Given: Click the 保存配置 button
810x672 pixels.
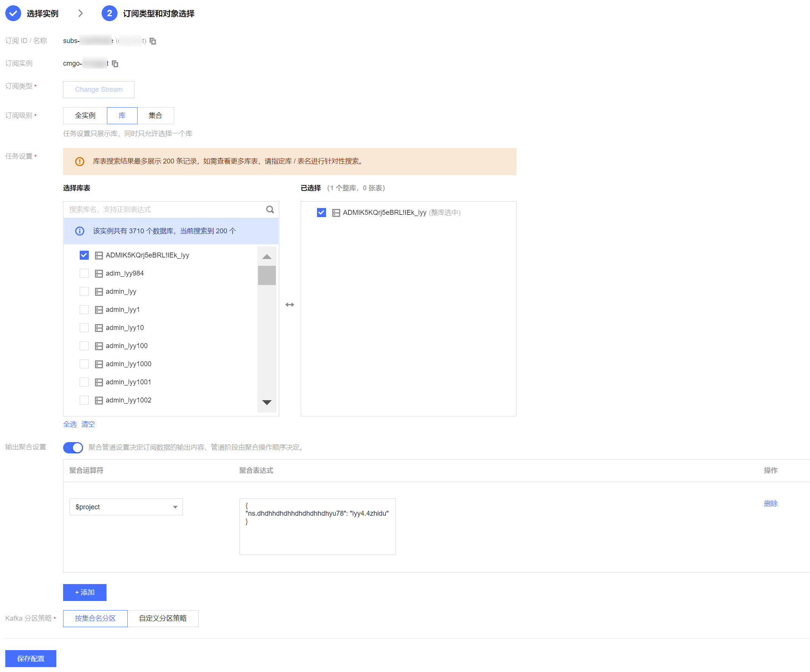Looking at the screenshot, I should click(x=31, y=658).
